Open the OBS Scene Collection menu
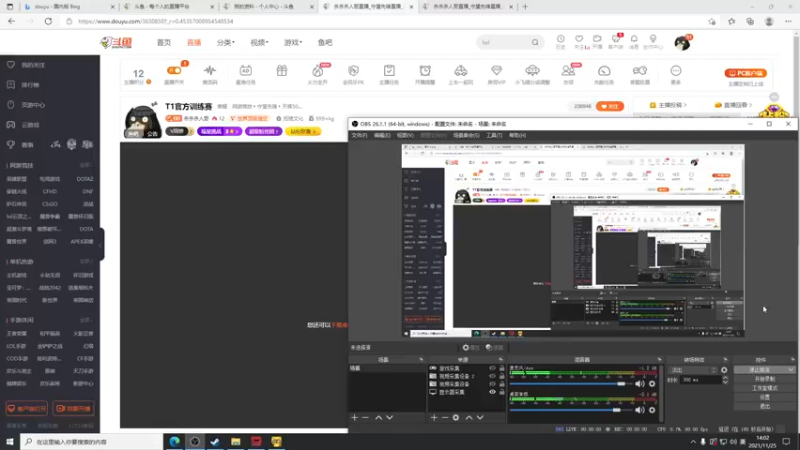 coord(466,135)
